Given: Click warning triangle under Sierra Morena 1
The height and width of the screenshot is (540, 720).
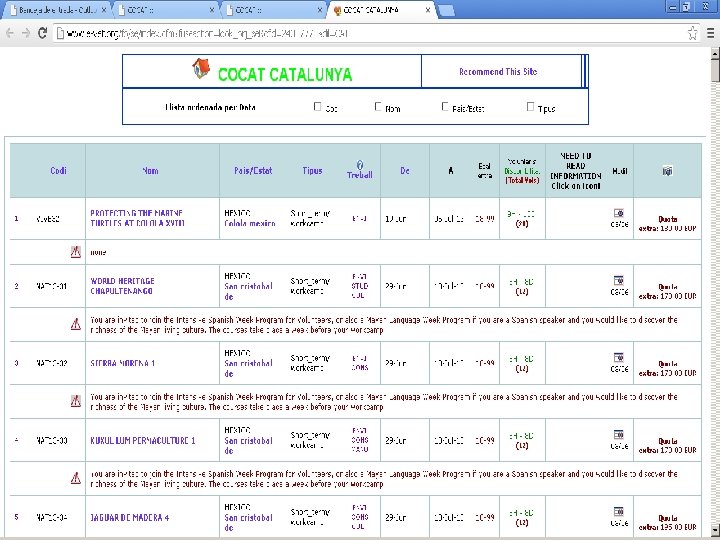Looking at the screenshot, I should click(x=76, y=401).
